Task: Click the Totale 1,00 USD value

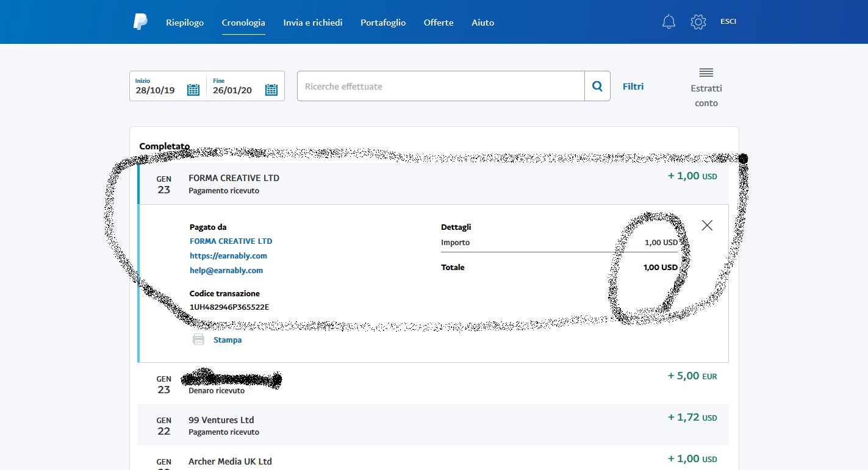Action: (x=661, y=268)
